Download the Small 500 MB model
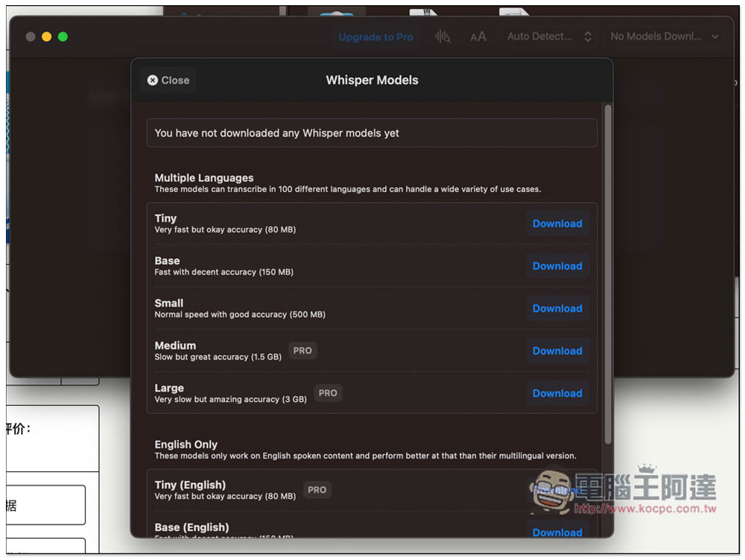This screenshot has height=560, width=745. tap(557, 308)
